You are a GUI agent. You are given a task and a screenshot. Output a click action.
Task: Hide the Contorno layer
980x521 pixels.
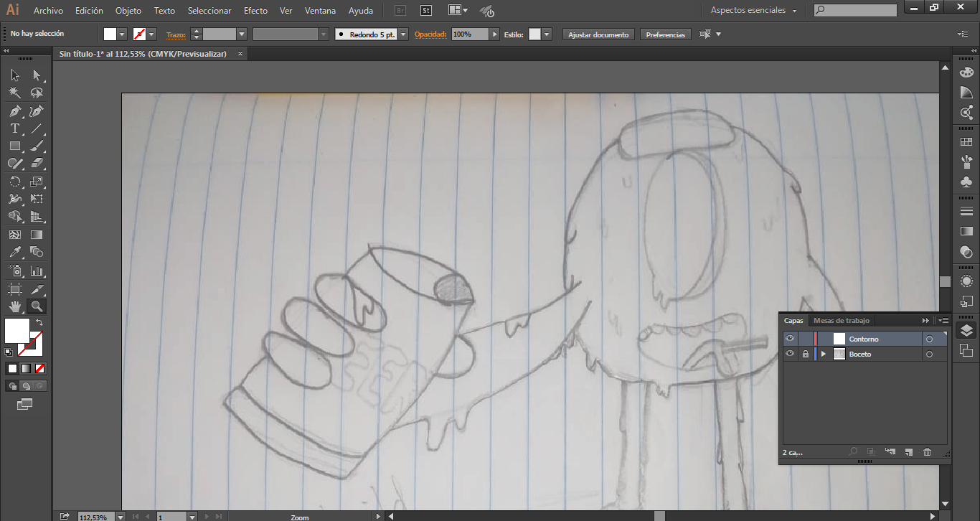[x=790, y=339]
